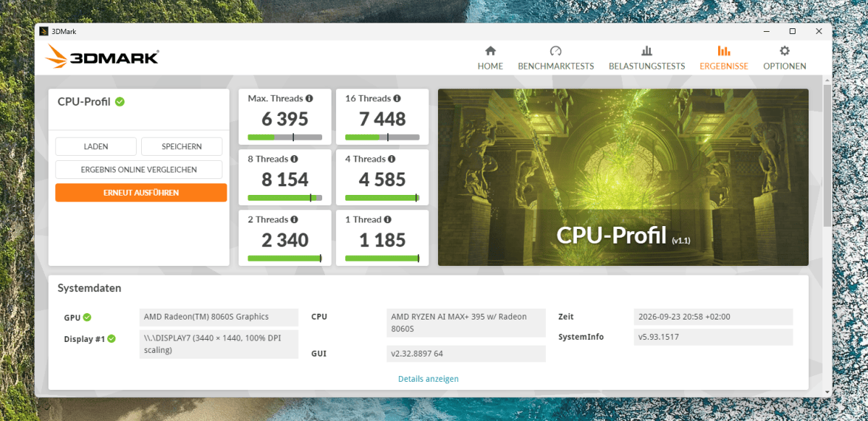Click the 3DMark logo in the header

pos(101,57)
